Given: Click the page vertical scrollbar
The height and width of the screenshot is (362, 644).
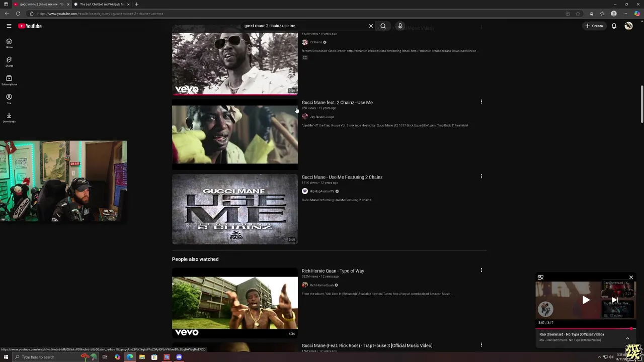Looking at the screenshot, I should pyautogui.click(x=641, y=105).
